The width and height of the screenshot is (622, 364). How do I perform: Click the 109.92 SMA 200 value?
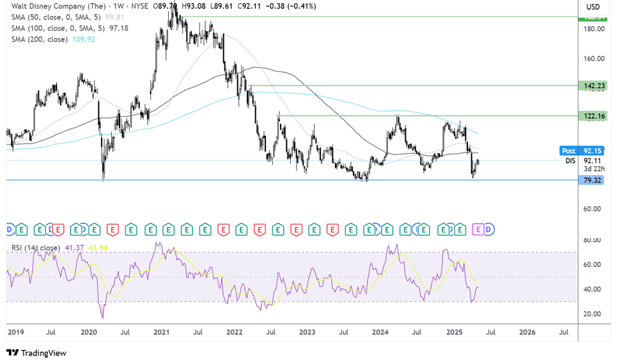[x=84, y=39]
